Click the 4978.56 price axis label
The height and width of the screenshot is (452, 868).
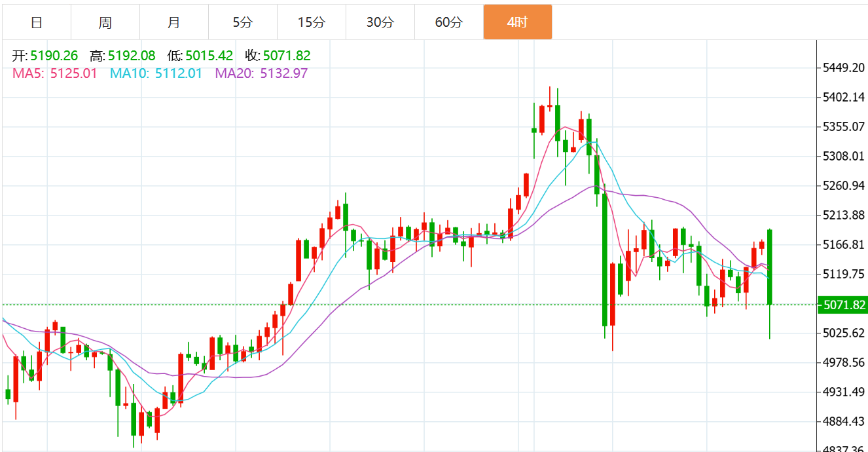click(x=844, y=362)
